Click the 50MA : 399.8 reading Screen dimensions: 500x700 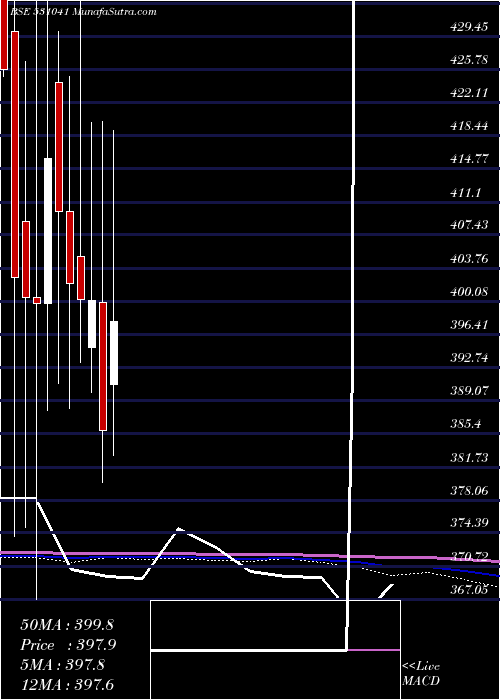click(67, 625)
